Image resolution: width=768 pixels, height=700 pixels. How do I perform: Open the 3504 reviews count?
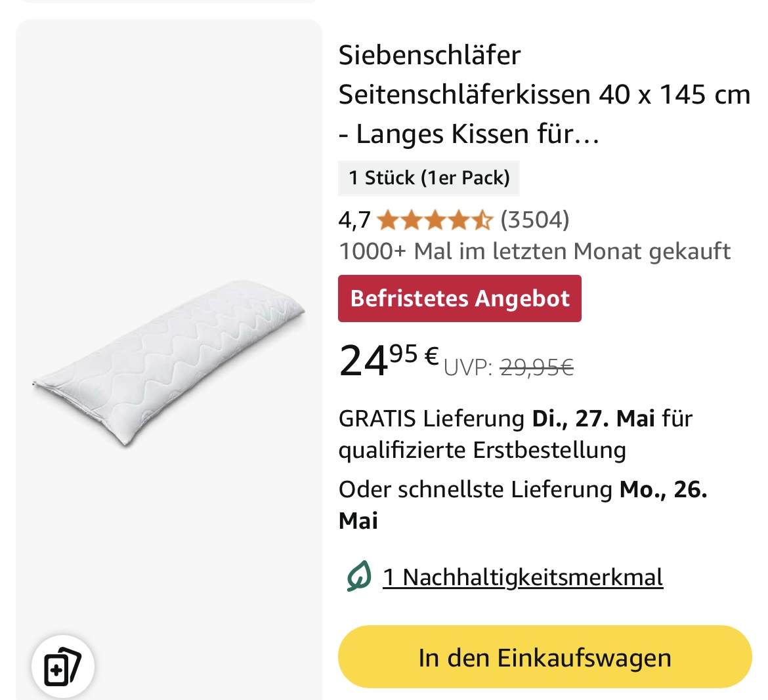pyautogui.click(x=535, y=220)
